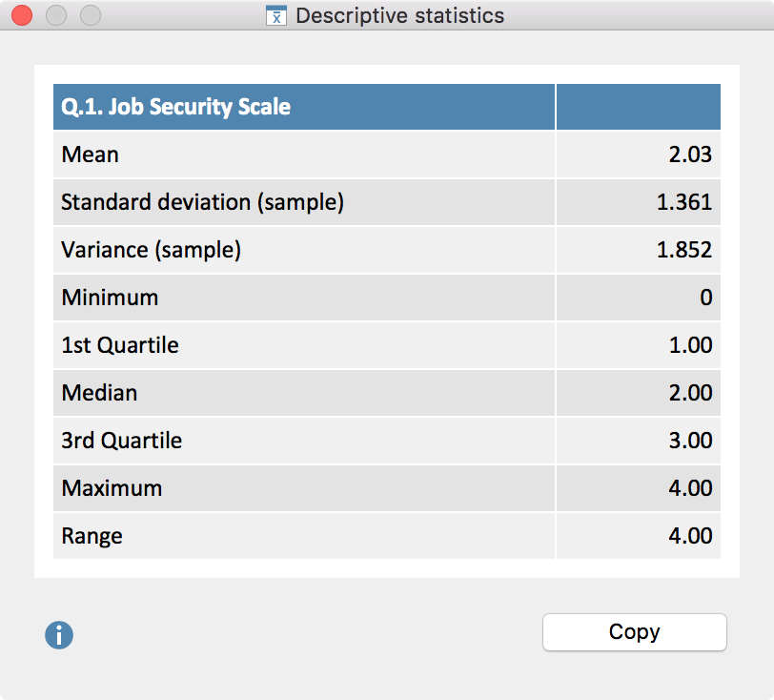Screen dimensions: 774x700
Task: Select the value 1.361
Action: tap(684, 202)
